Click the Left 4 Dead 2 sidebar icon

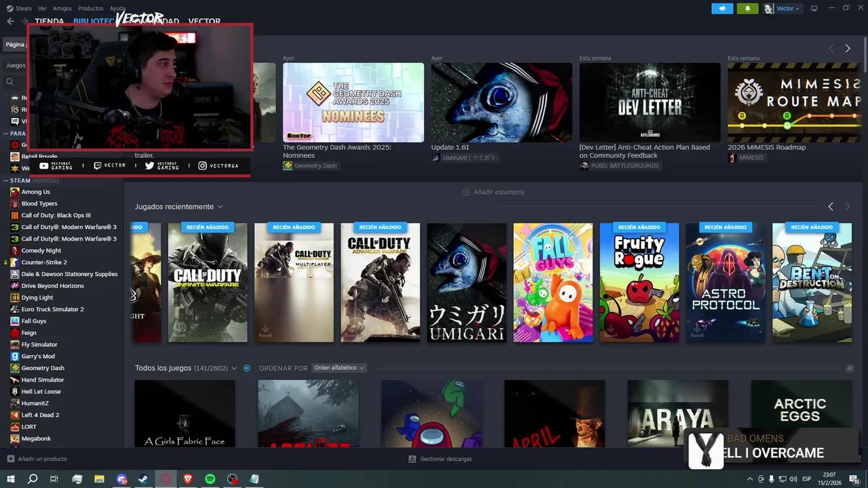tap(14, 415)
